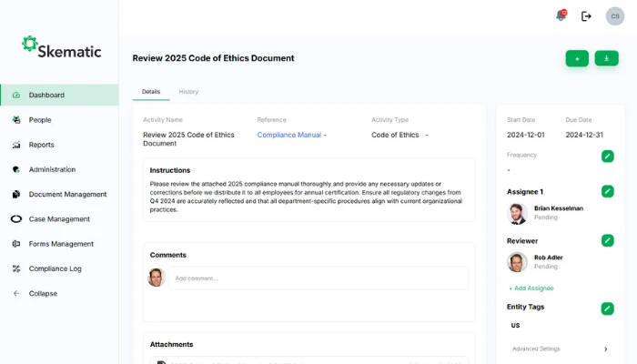Image resolution: width=637 pixels, height=364 pixels.
Task: Click the Add Assignee link
Action: coord(531,288)
